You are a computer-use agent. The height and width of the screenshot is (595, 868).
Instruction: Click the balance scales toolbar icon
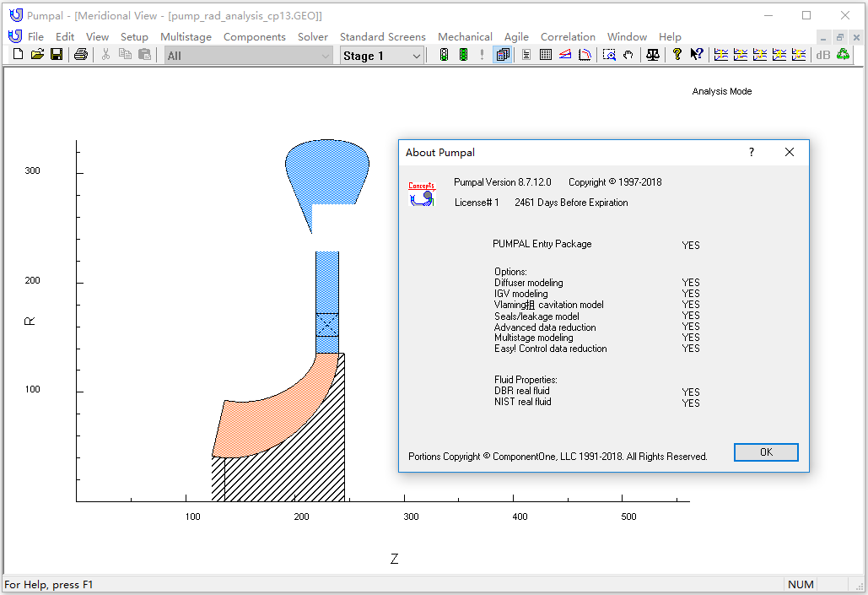click(653, 55)
